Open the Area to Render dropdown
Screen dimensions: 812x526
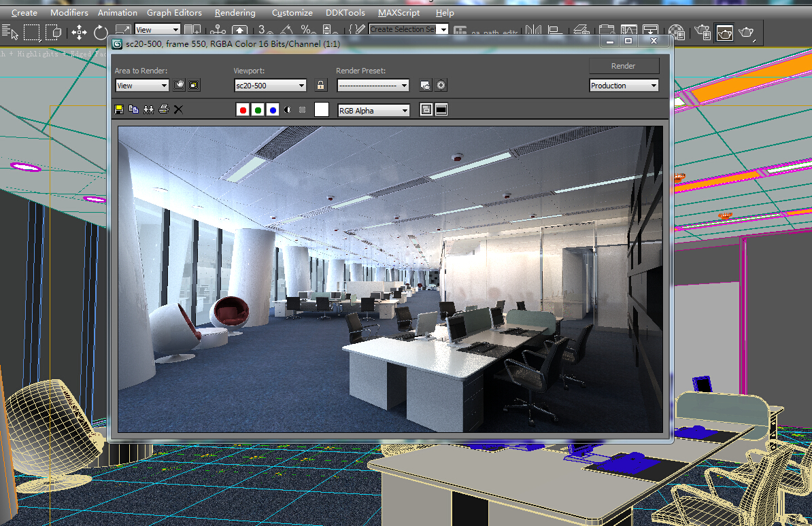(142, 86)
